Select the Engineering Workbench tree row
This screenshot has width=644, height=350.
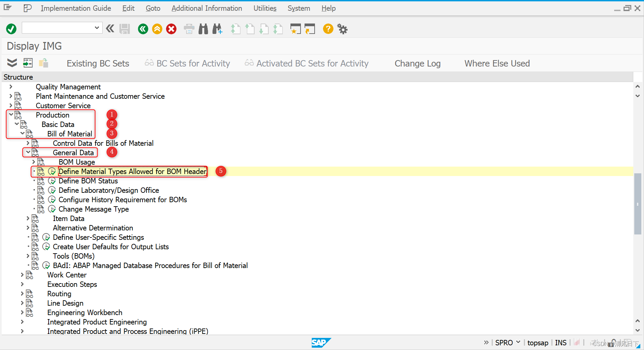pyautogui.click(x=85, y=312)
